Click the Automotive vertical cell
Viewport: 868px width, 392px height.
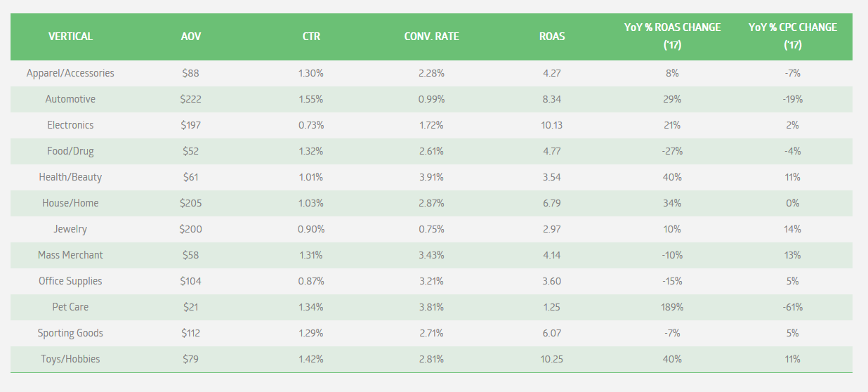pos(70,99)
